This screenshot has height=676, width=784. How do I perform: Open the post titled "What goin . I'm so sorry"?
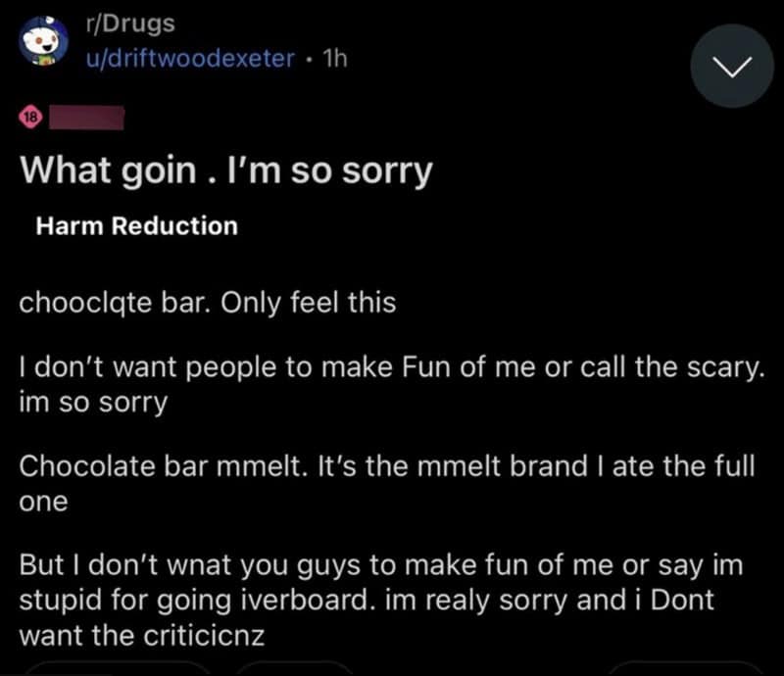pos(226,172)
